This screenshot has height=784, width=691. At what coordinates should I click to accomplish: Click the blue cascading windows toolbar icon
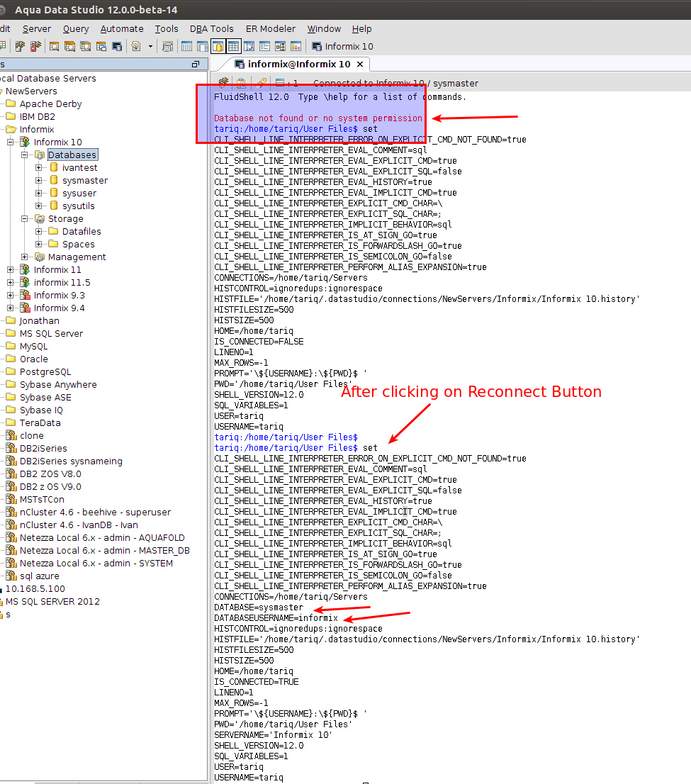(x=101, y=47)
